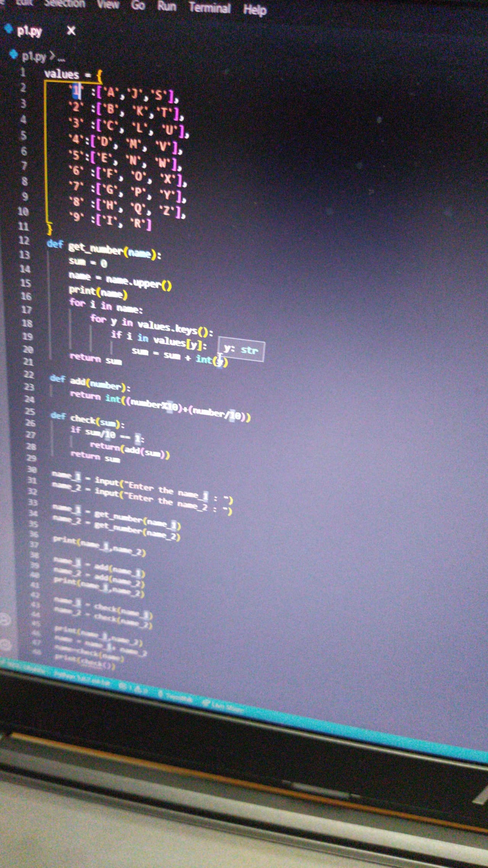Close the p1.py tab
Screen dimensions: 488x868
(71, 30)
